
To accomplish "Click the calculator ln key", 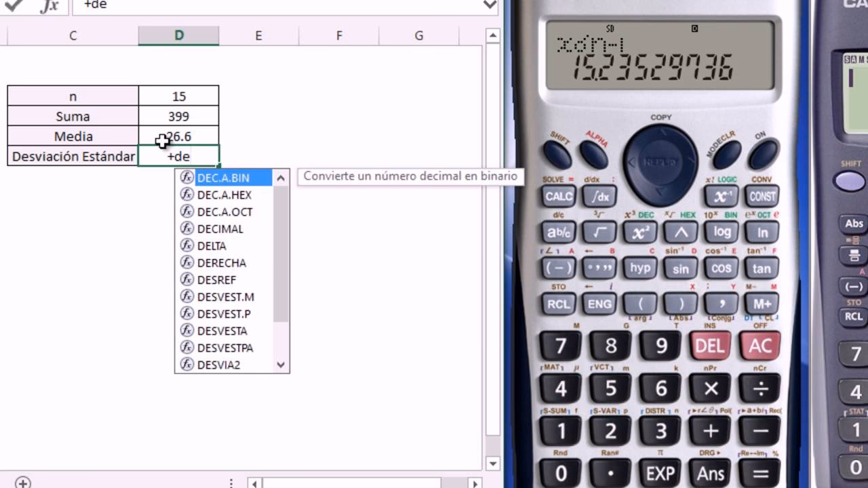I will (x=762, y=232).
